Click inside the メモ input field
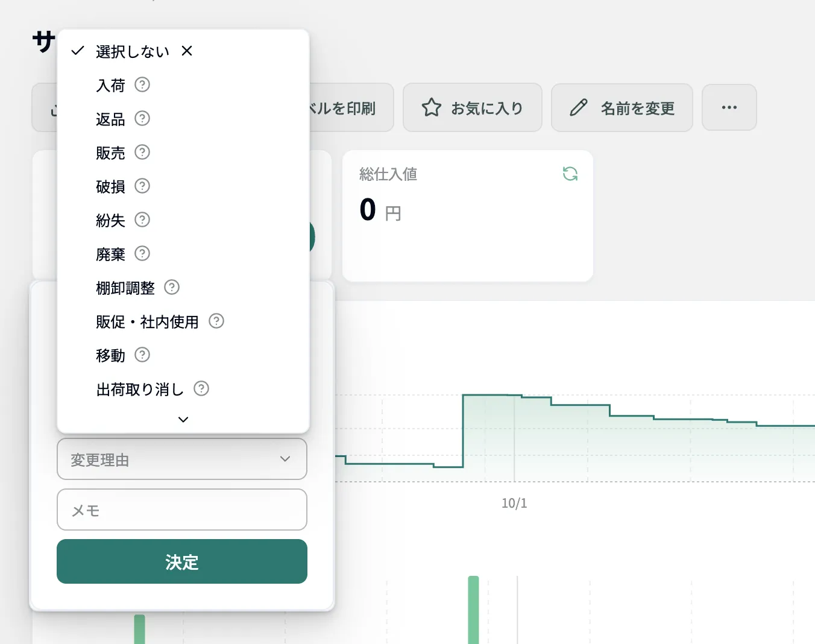This screenshot has height=644, width=815. pyautogui.click(x=181, y=510)
